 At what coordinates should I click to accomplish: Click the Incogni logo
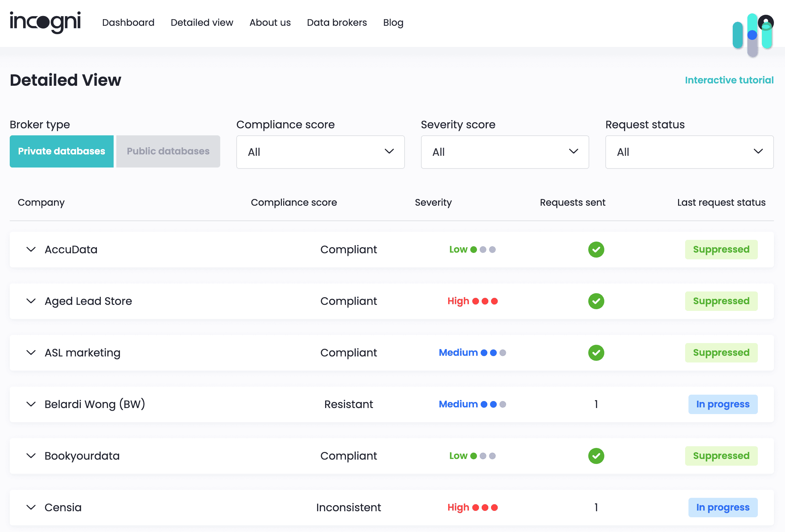point(45,22)
